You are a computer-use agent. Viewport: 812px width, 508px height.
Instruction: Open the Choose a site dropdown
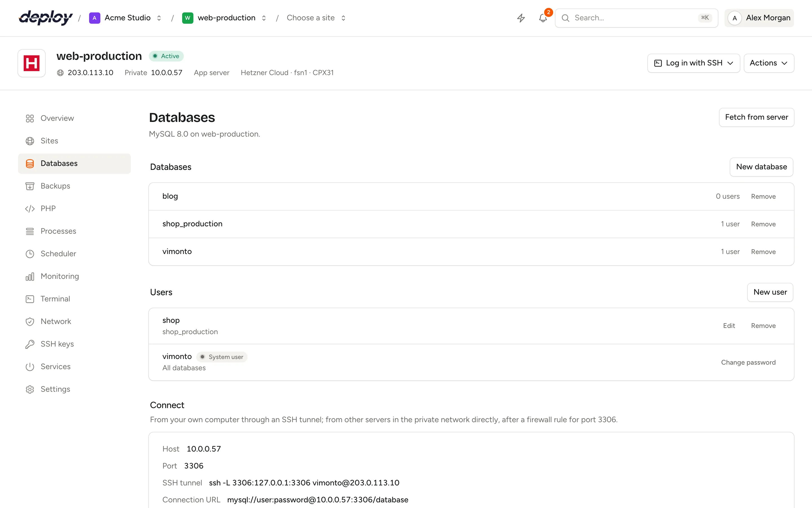pos(316,18)
